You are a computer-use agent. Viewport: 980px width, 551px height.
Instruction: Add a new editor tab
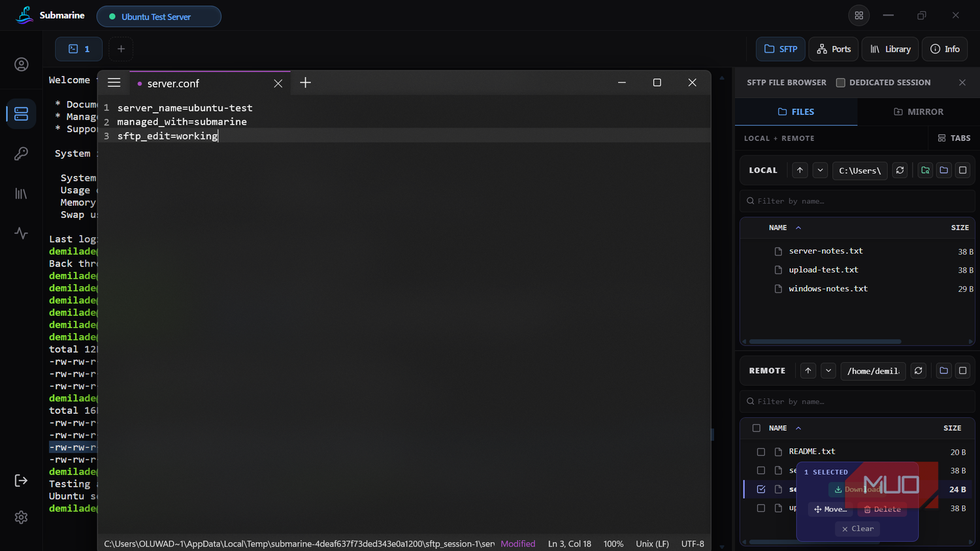[x=305, y=83]
